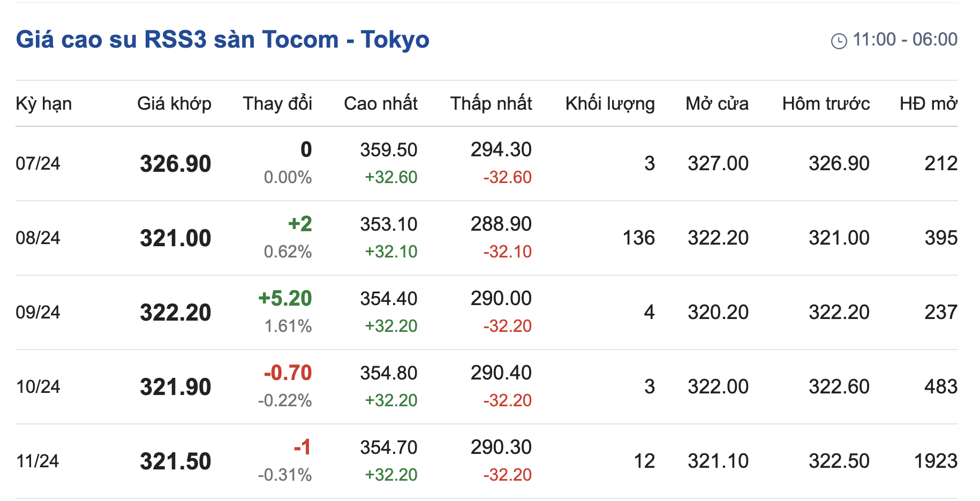Click the 326.90 matched price
This screenshot has width=980, height=501.
pyautogui.click(x=175, y=164)
